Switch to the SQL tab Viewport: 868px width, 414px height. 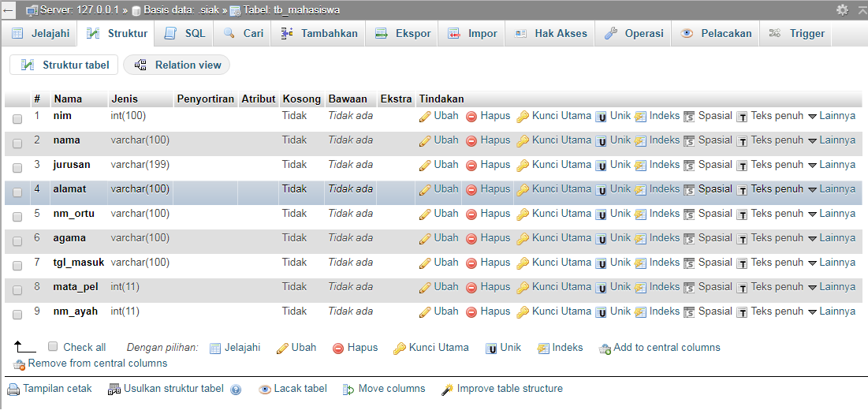click(185, 33)
